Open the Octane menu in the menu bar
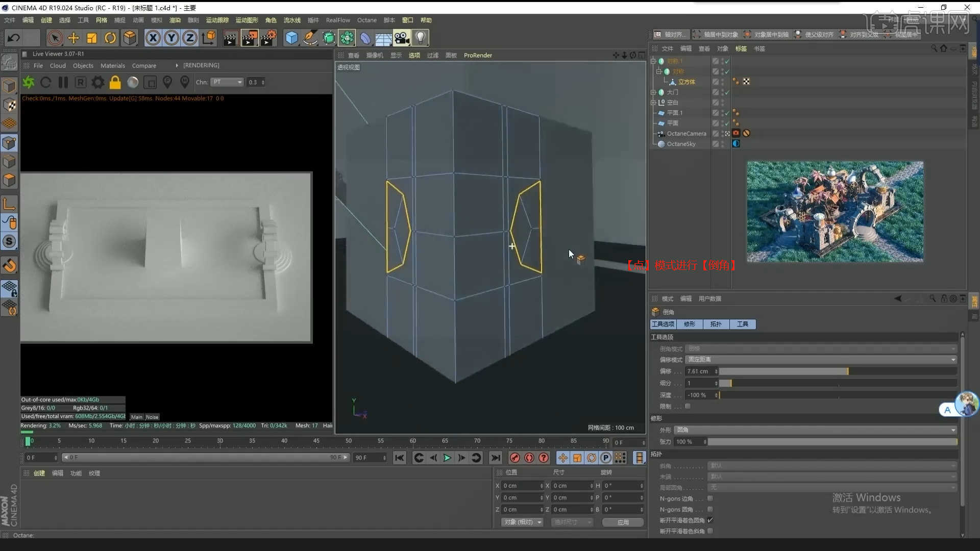This screenshot has height=551, width=980. 366,20
